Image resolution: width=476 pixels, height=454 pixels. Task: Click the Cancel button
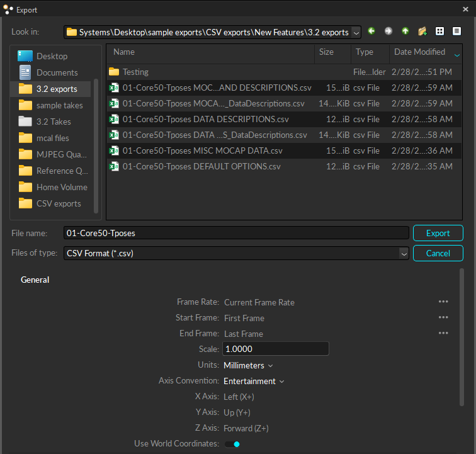pyautogui.click(x=438, y=253)
